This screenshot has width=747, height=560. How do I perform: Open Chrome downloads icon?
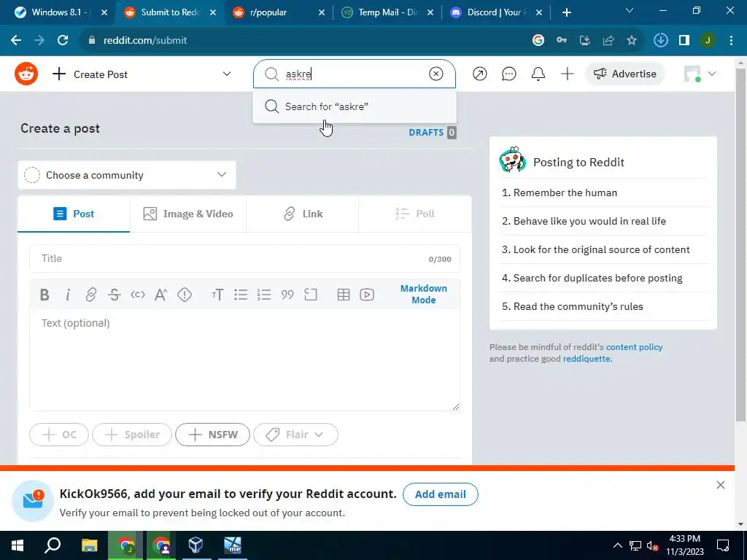point(660,41)
